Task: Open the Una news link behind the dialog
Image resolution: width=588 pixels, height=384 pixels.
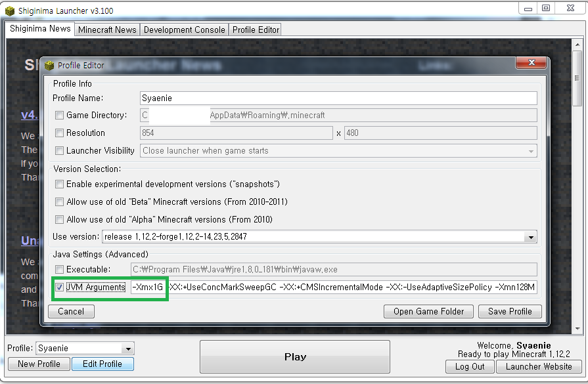Action: (x=30, y=240)
